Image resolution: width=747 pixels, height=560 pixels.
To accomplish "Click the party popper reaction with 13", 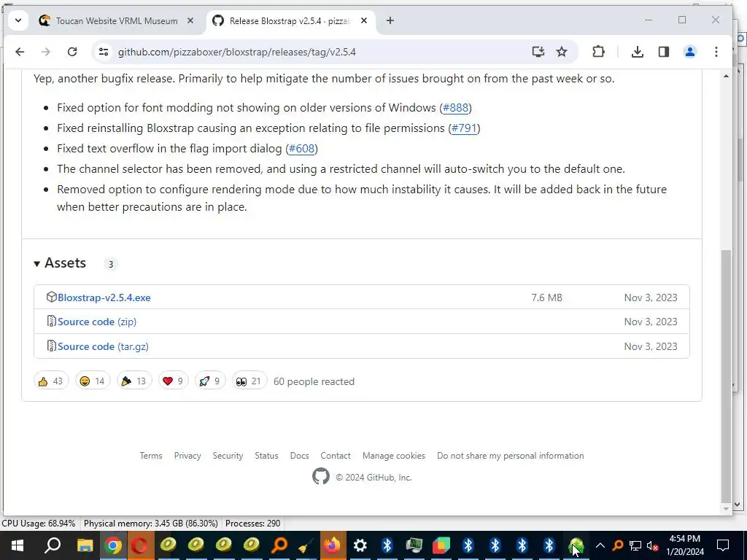I will click(134, 381).
